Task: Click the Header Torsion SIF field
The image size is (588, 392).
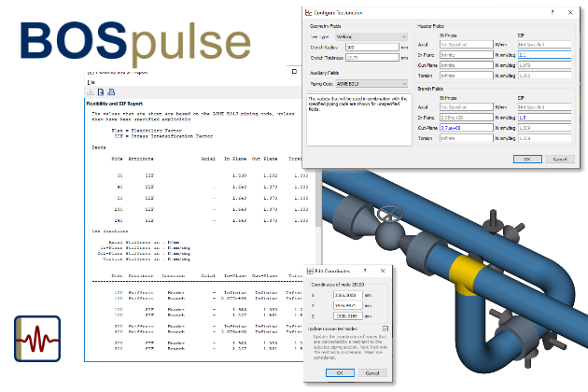Action: click(544, 76)
